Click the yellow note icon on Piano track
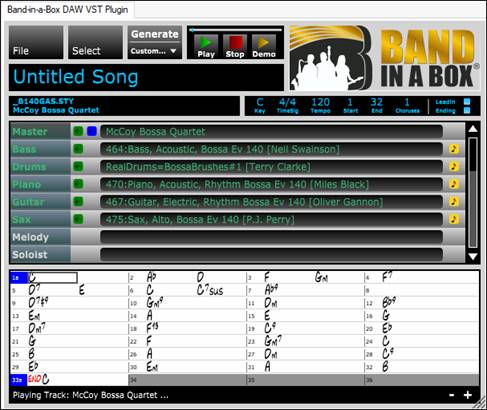Image resolution: width=487 pixels, height=410 pixels. point(453,184)
